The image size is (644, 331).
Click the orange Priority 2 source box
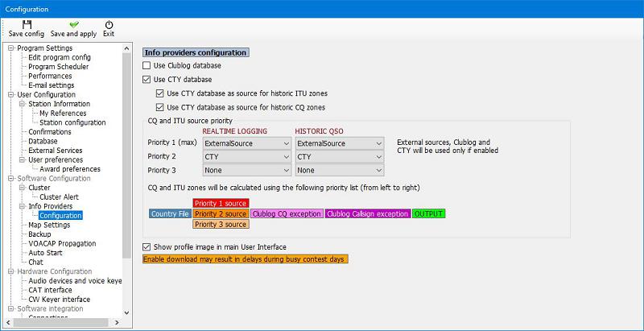pyautogui.click(x=221, y=214)
